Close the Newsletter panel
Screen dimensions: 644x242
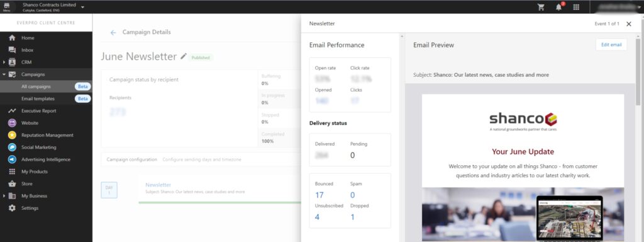pos(629,24)
